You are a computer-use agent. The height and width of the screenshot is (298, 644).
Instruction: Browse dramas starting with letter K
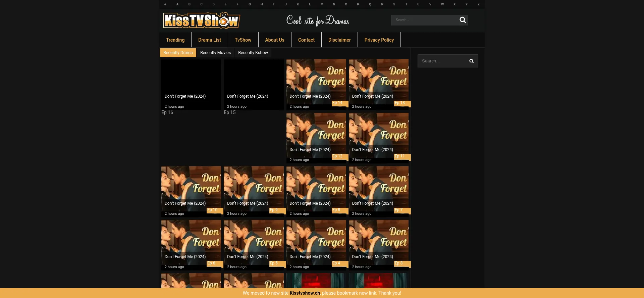[x=298, y=4]
